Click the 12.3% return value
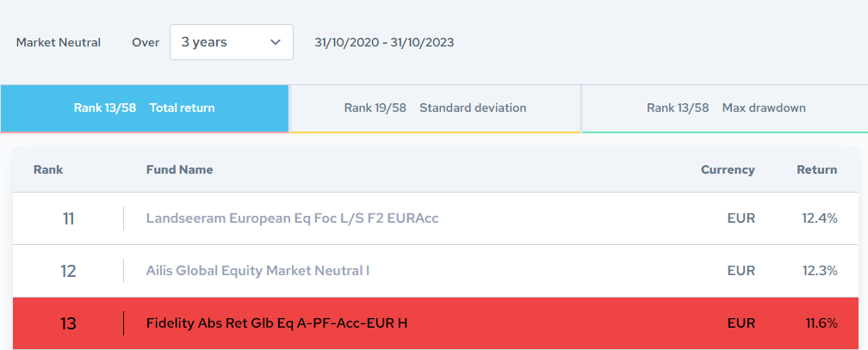 click(x=819, y=271)
